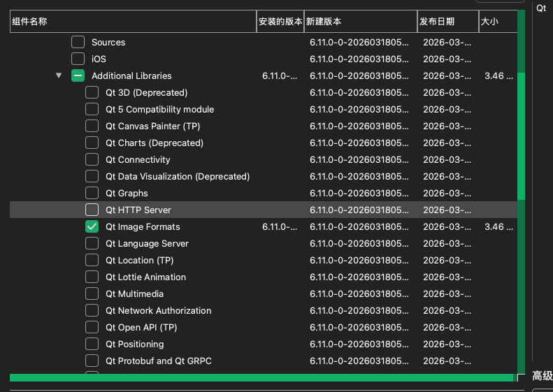Viewport: 553px width, 392px height.
Task: Enable the Qt 3D (Deprecated) checkbox
Action: click(x=92, y=92)
